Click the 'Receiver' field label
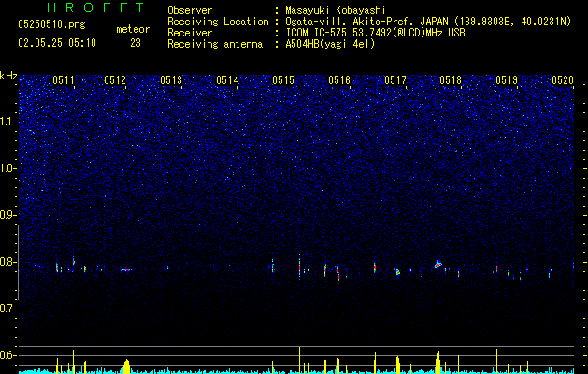 pyautogui.click(x=190, y=33)
